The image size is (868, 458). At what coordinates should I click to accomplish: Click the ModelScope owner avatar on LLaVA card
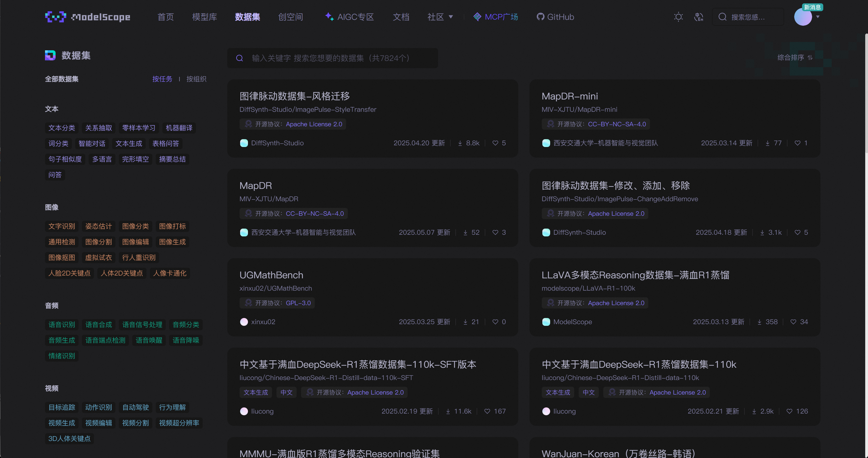point(546,322)
